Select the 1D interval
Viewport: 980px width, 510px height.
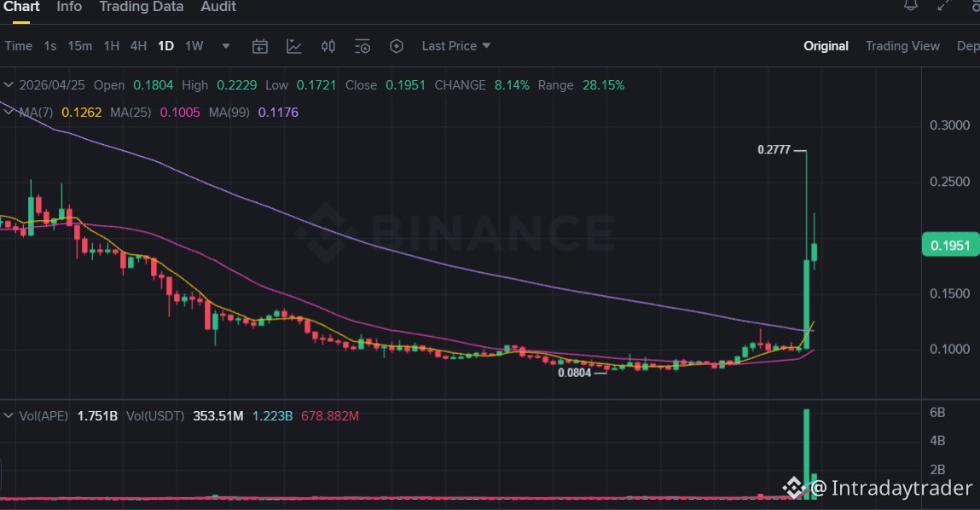tap(165, 46)
